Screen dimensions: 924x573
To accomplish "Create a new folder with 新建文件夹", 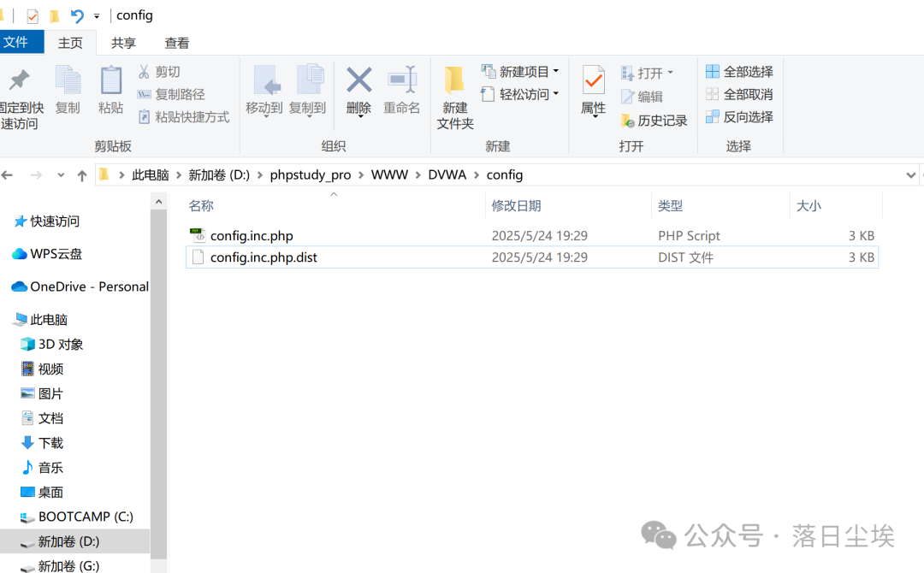I will [x=455, y=97].
